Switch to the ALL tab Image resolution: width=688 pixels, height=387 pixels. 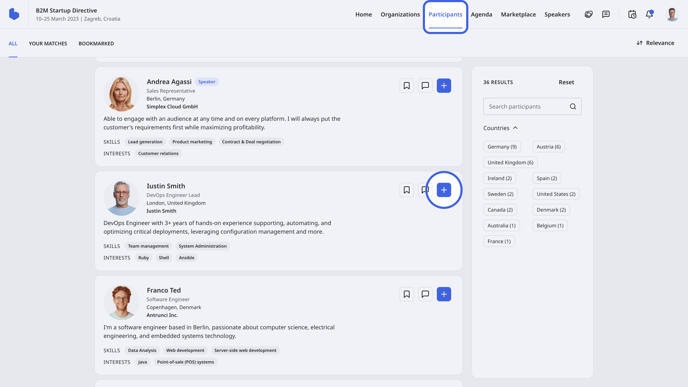[13, 43]
